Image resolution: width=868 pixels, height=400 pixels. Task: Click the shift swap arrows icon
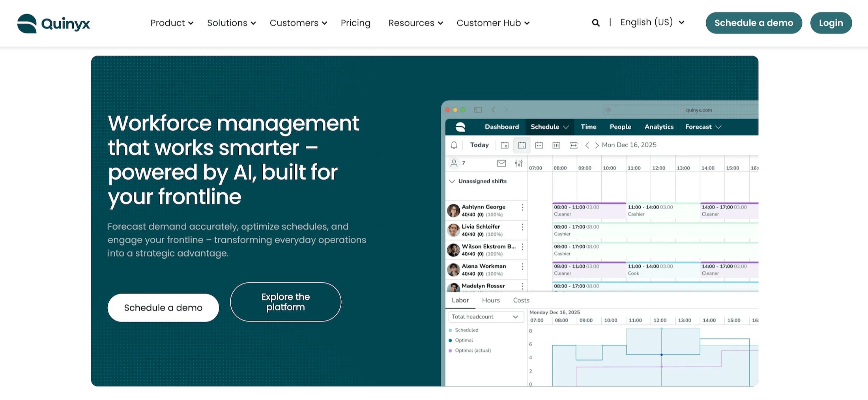[574, 145]
